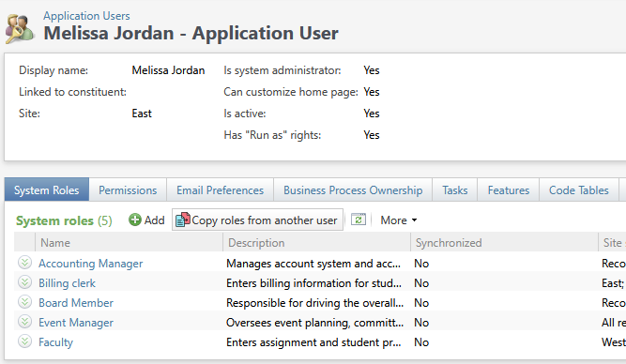The image size is (626, 364).
Task: Open the Event Manager role link
Action: [x=76, y=323]
